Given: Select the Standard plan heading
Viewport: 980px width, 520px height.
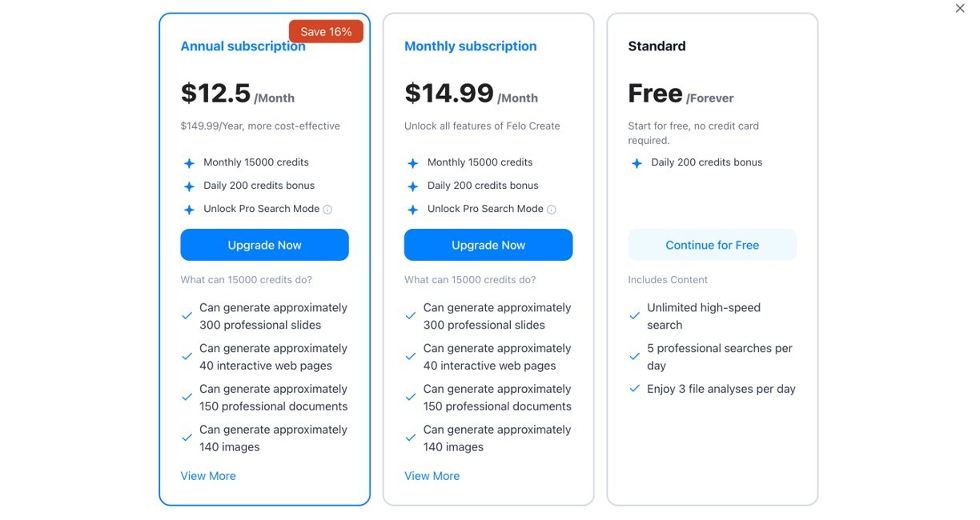Looking at the screenshot, I should [x=657, y=46].
